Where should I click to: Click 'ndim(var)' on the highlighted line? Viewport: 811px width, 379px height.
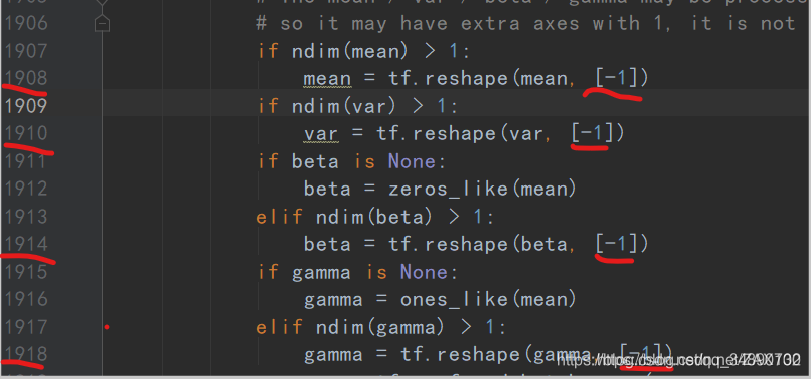pyautogui.click(x=343, y=107)
